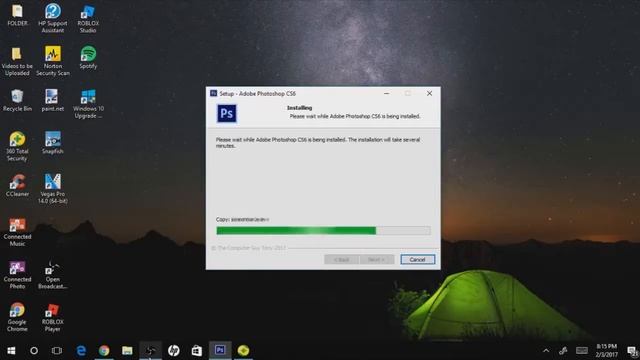The width and height of the screenshot is (640, 360).
Task: Launch Chrome from the taskbar
Action: (104, 351)
